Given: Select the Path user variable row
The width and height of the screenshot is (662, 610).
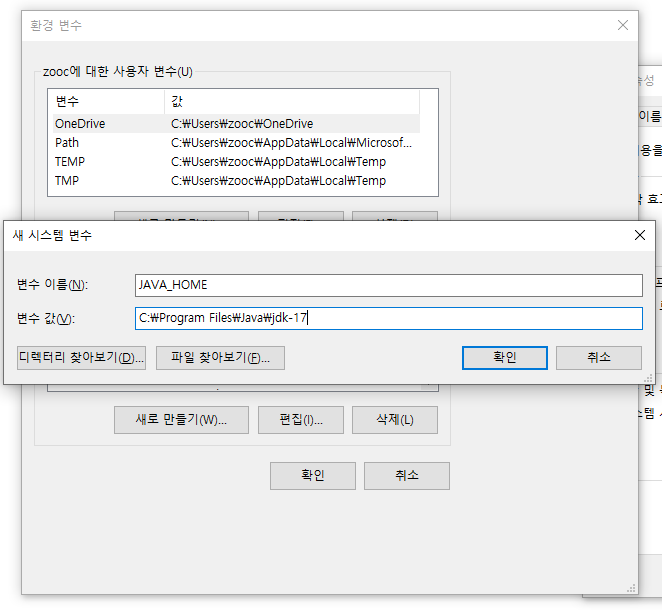Looking at the screenshot, I should [236, 143].
